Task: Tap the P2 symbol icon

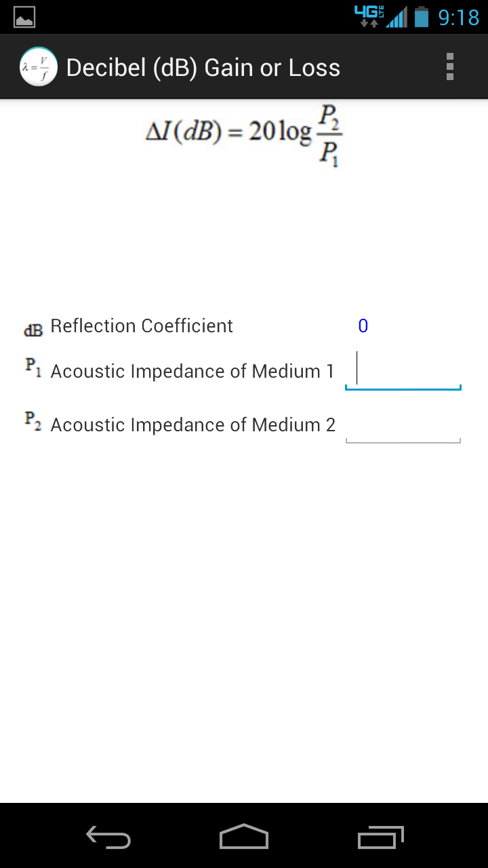Action: tap(33, 419)
